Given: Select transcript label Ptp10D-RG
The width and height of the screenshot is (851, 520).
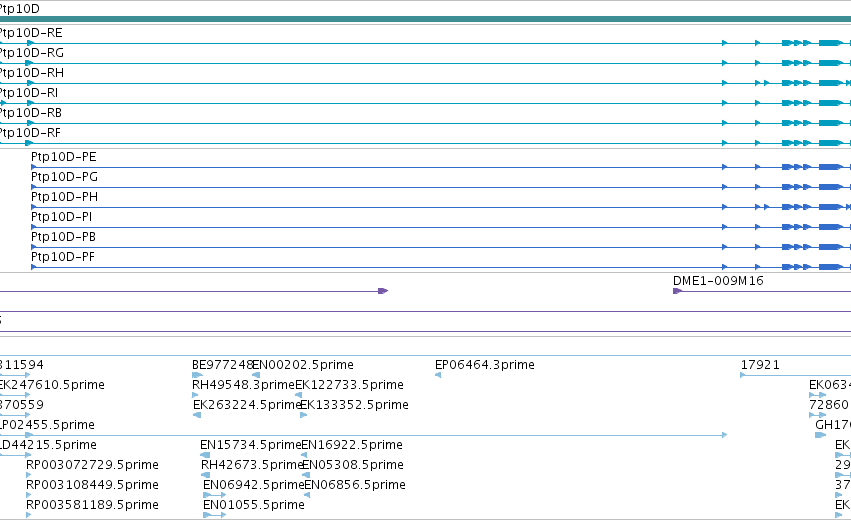Looking at the screenshot, I should pos(31,53).
